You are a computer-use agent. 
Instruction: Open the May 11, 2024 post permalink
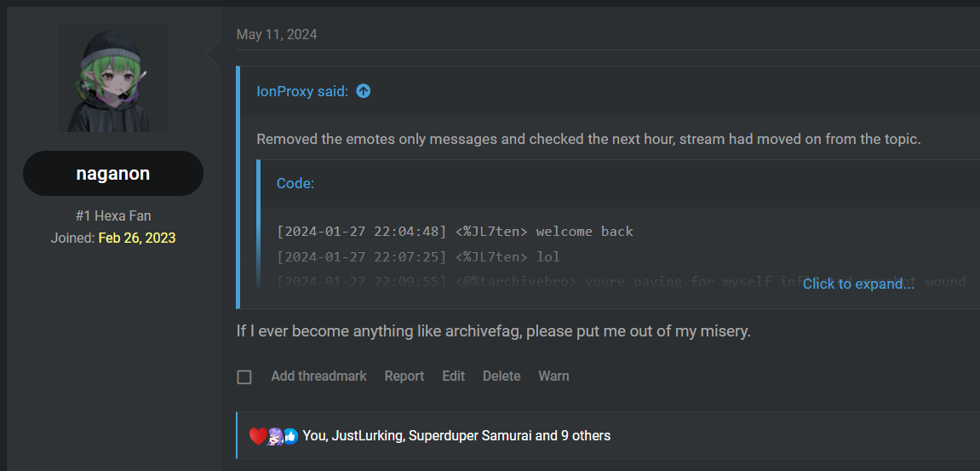pos(277,34)
